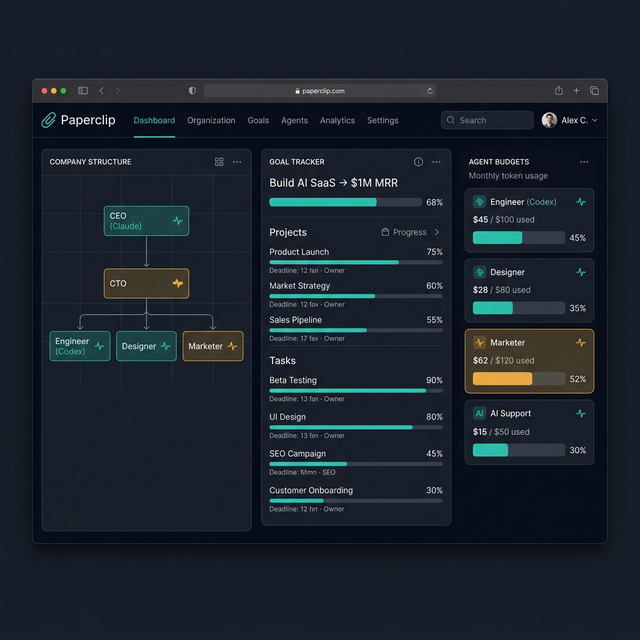The width and height of the screenshot is (640, 640).
Task: Click the AI Support card AI icon
Action: point(480,413)
